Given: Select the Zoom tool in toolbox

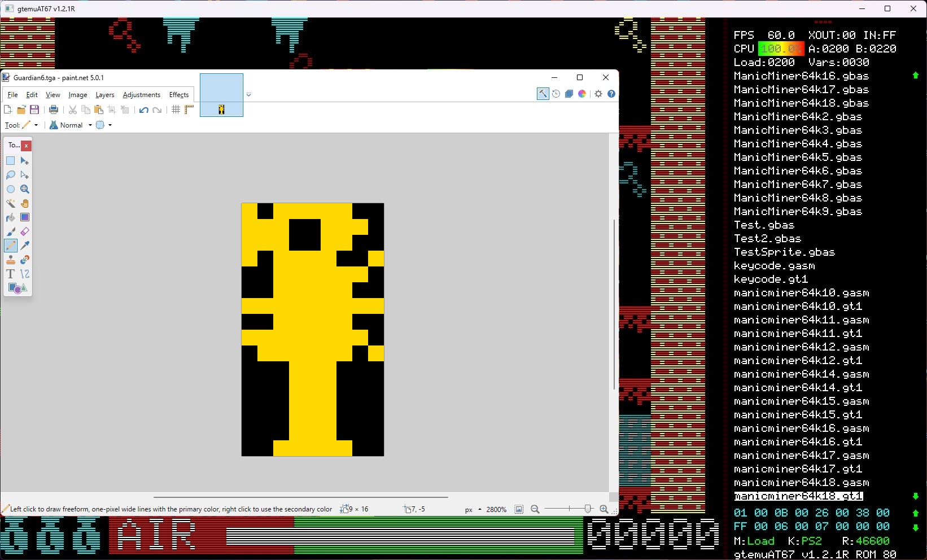Looking at the screenshot, I should (25, 189).
